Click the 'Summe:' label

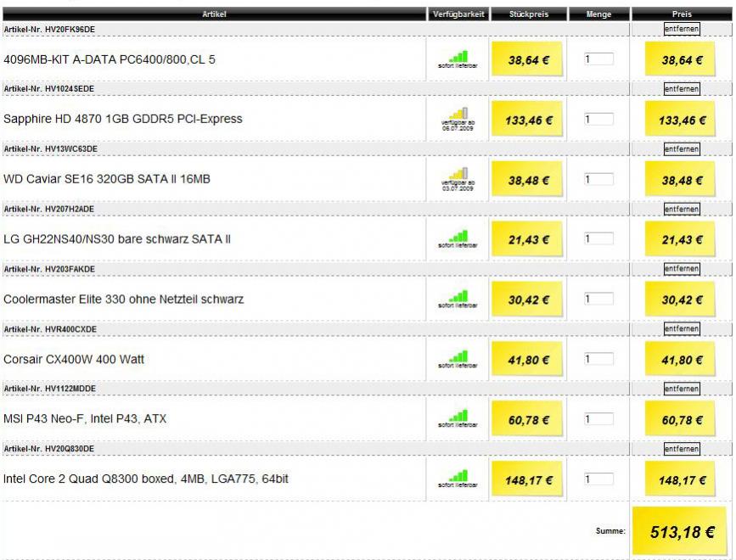point(610,531)
